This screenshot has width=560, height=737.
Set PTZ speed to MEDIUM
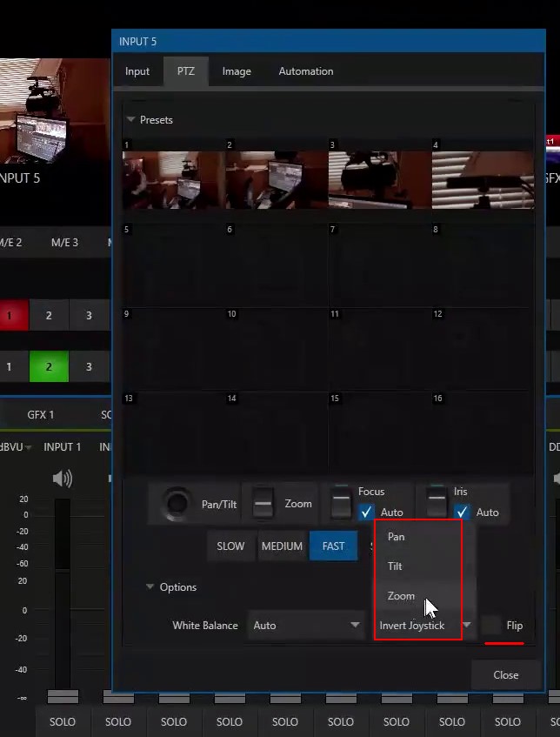point(283,546)
